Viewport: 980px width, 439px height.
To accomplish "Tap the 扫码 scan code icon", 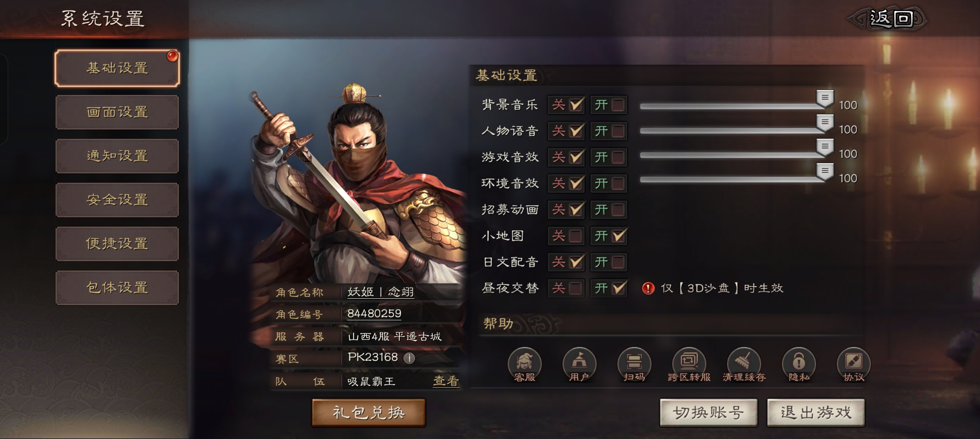I will (x=634, y=365).
